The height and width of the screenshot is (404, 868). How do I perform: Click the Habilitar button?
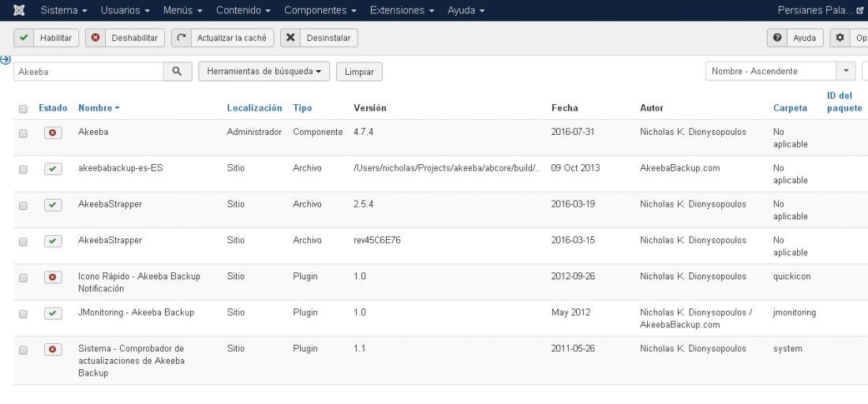(47, 38)
